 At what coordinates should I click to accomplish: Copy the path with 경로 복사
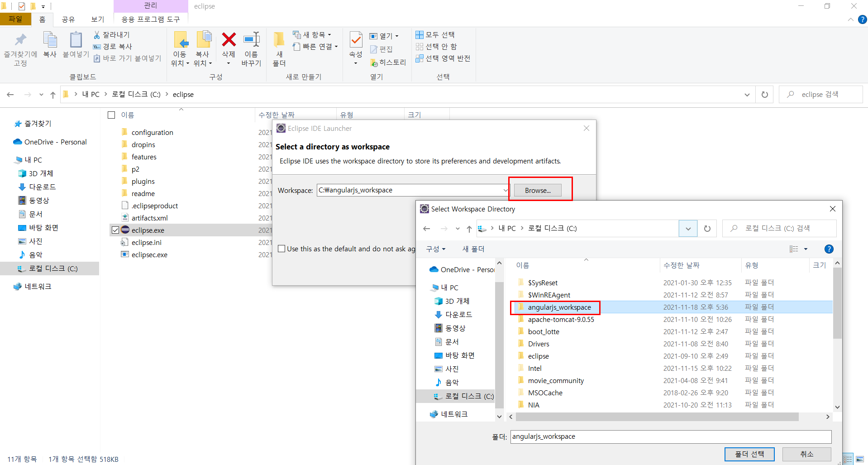click(113, 47)
